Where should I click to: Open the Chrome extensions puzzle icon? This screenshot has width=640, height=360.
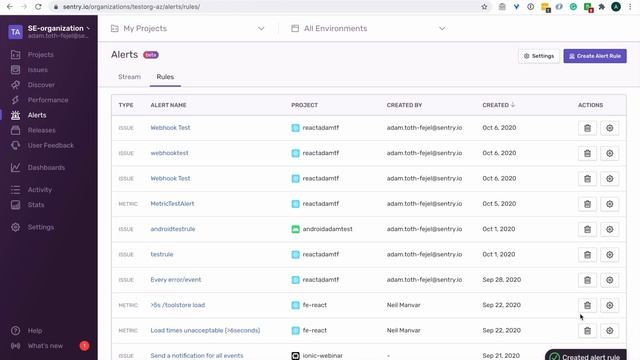coord(602,7)
